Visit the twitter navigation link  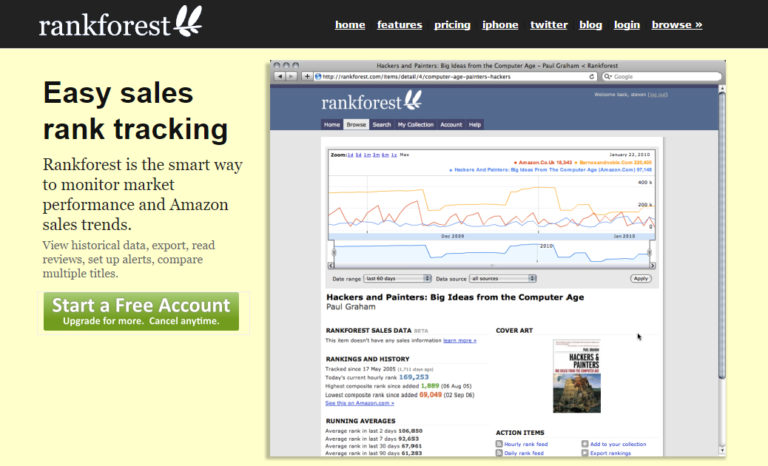click(549, 25)
